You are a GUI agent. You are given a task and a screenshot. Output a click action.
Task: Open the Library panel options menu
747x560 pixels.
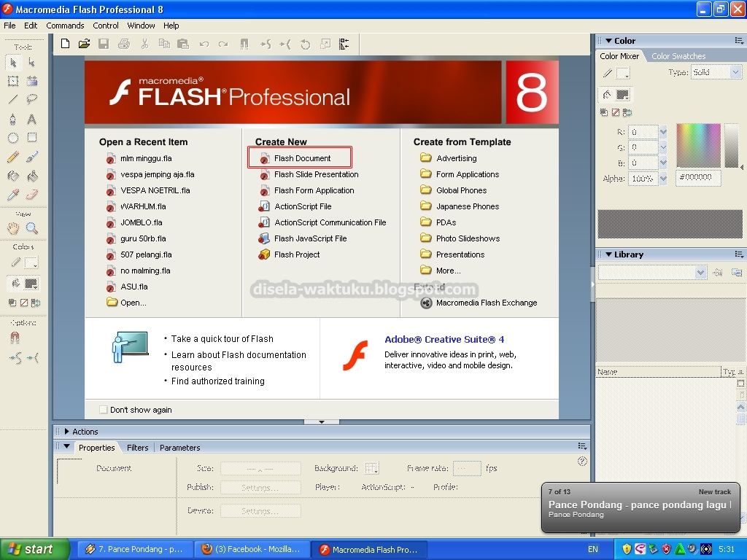tap(739, 254)
